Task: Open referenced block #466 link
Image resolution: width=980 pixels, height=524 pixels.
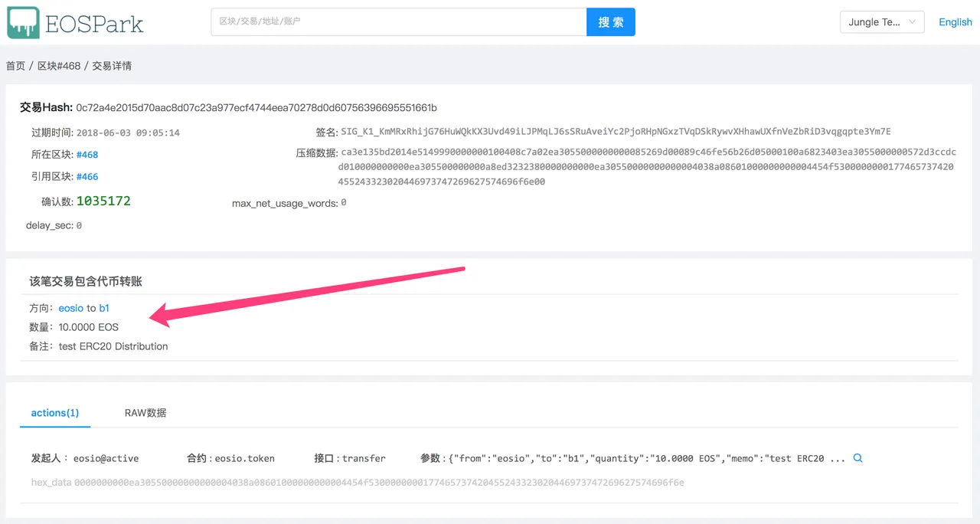Action: pos(87,177)
